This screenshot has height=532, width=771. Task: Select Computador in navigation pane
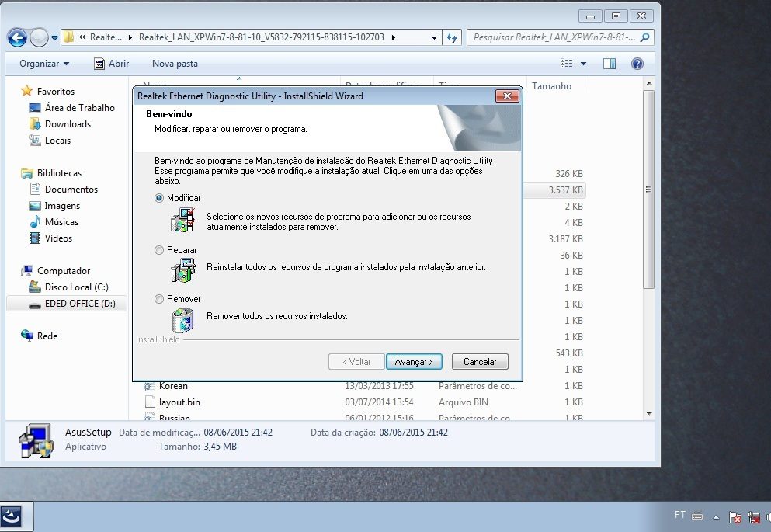click(x=64, y=271)
